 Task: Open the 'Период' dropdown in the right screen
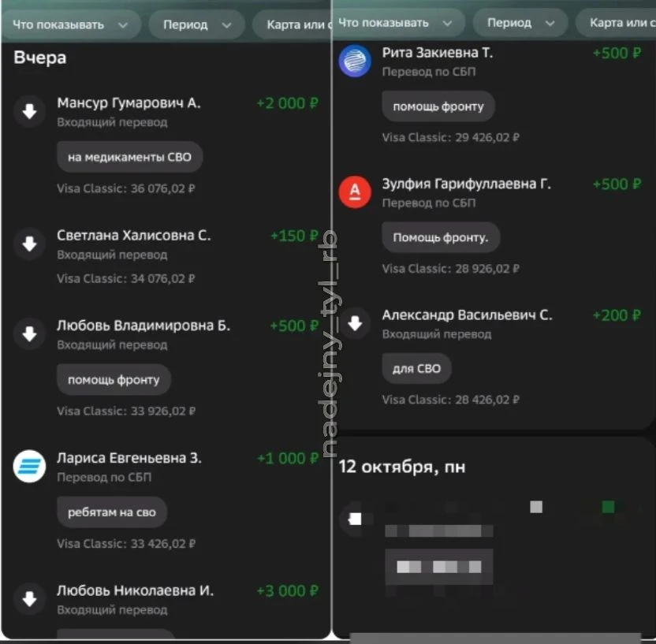(520, 23)
